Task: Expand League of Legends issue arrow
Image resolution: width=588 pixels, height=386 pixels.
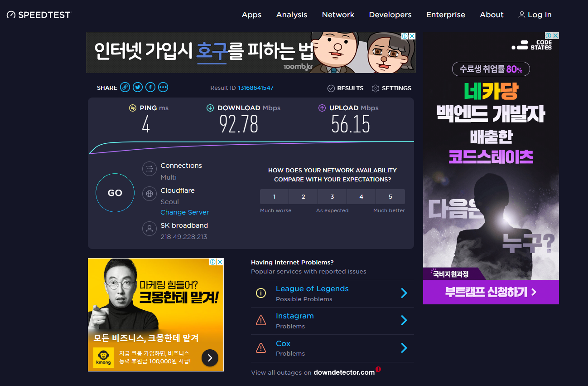Action: click(x=404, y=293)
